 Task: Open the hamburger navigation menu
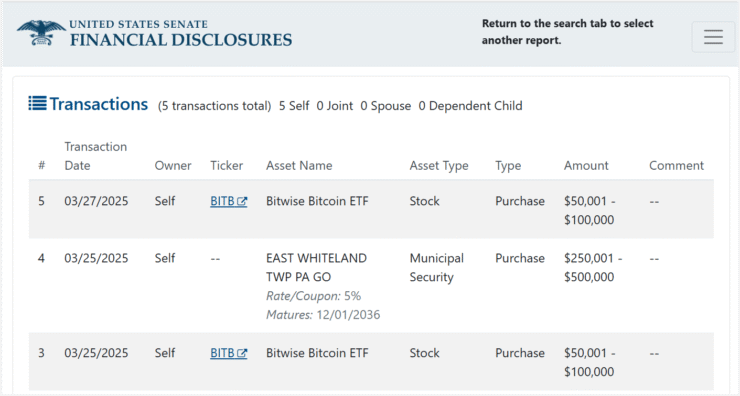pos(713,37)
